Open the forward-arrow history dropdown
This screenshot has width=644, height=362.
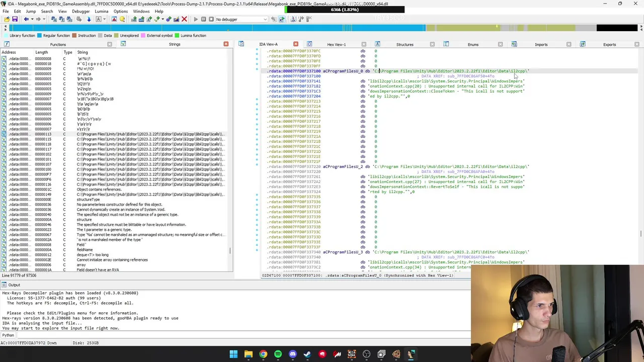(x=44, y=19)
